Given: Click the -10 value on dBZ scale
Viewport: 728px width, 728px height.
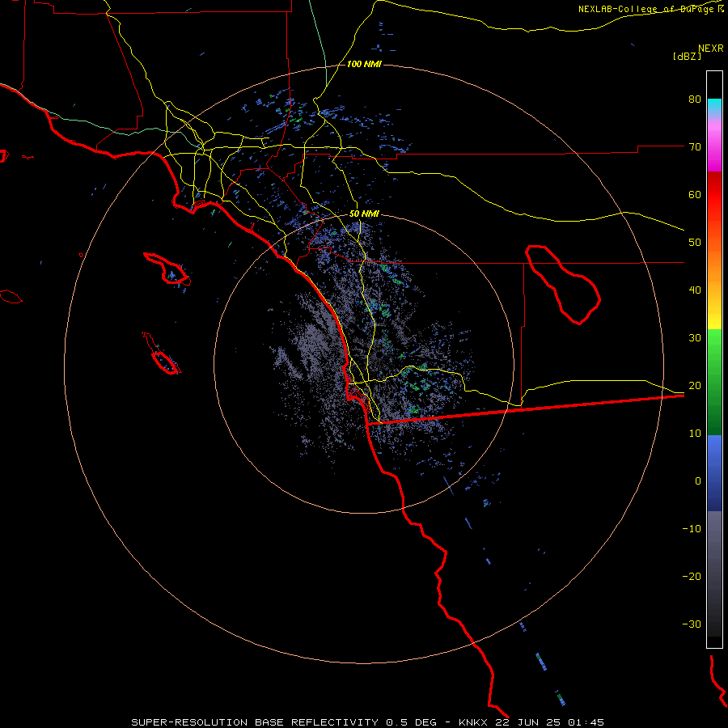Looking at the screenshot, I should click(692, 529).
